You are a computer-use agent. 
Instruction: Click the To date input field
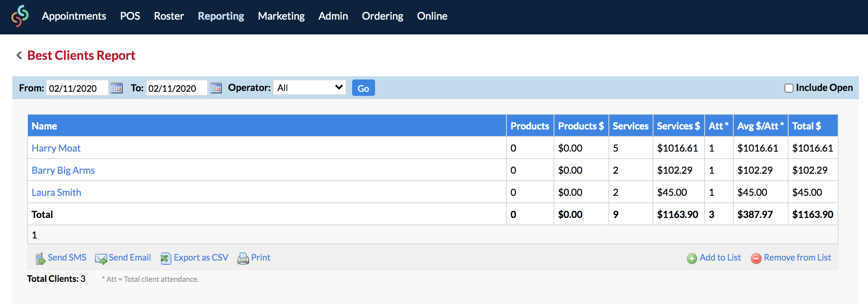tap(176, 88)
